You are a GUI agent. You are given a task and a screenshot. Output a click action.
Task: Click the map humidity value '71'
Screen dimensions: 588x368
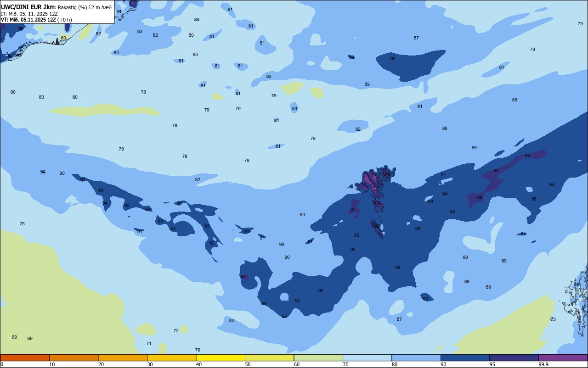click(149, 344)
